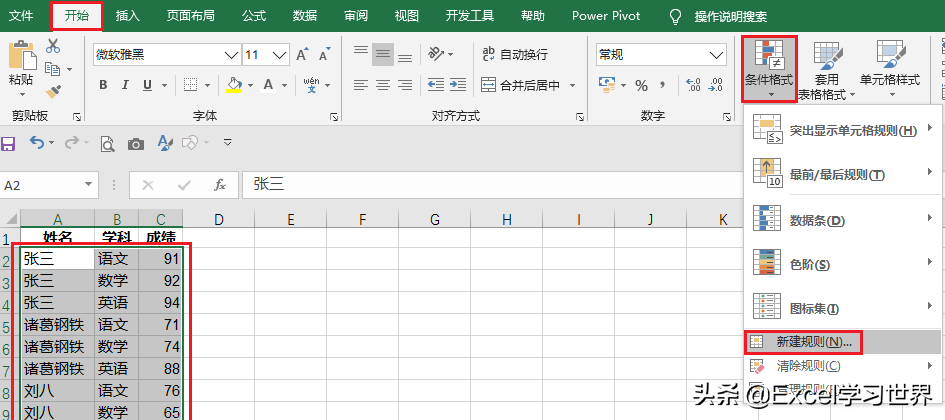Open the 常规 number format dropdown
The width and height of the screenshot is (945, 420).
click(x=717, y=55)
